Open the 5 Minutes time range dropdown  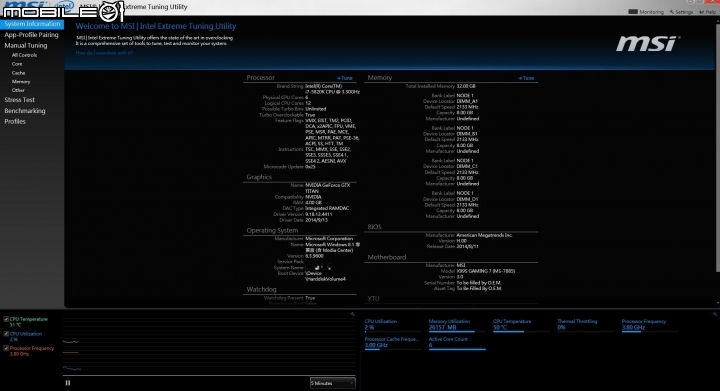pyautogui.click(x=332, y=383)
